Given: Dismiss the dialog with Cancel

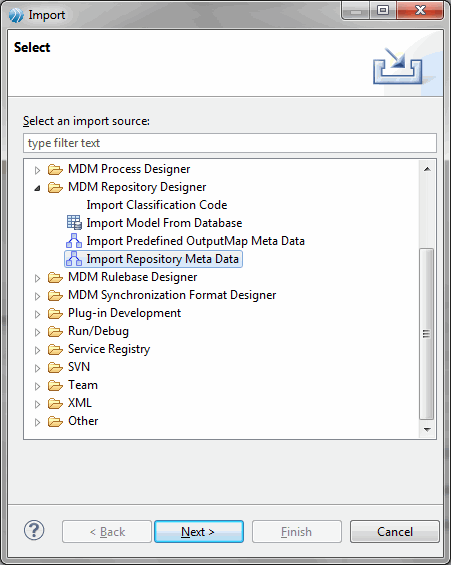Looking at the screenshot, I should (395, 531).
